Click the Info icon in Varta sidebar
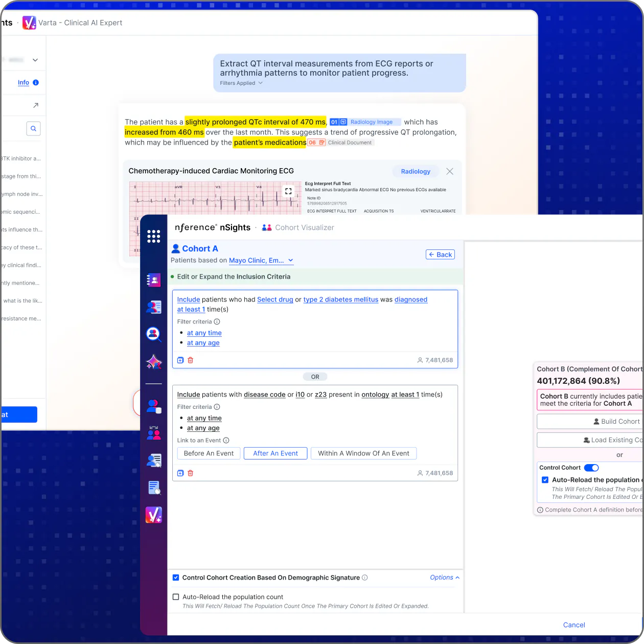This screenshot has width=644, height=644. coord(36,82)
